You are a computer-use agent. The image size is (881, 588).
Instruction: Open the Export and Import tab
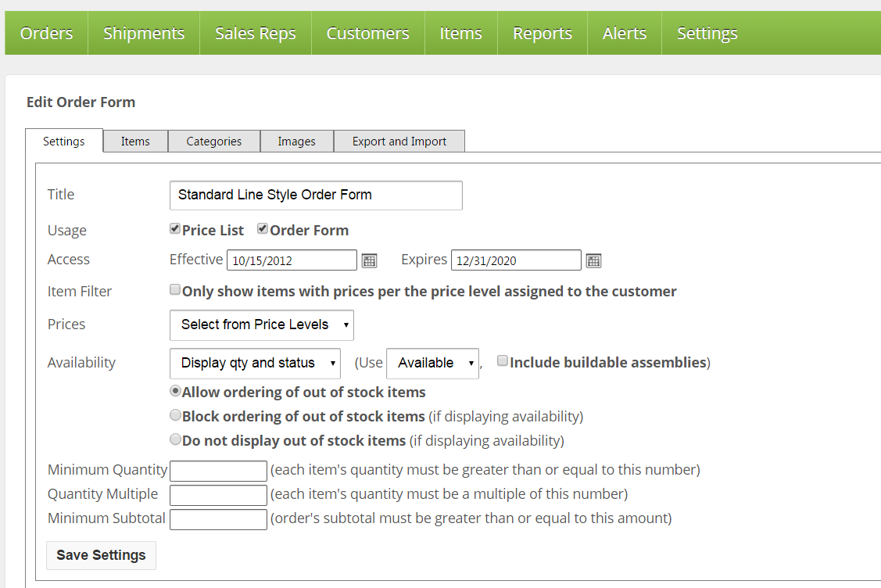point(399,142)
